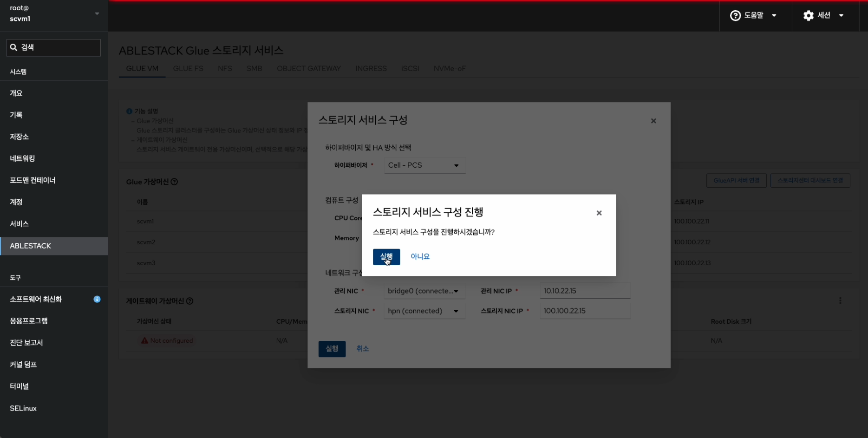Click the help icon beside 게이트웨이 가상머신
The height and width of the screenshot is (438, 868).
coord(189,301)
